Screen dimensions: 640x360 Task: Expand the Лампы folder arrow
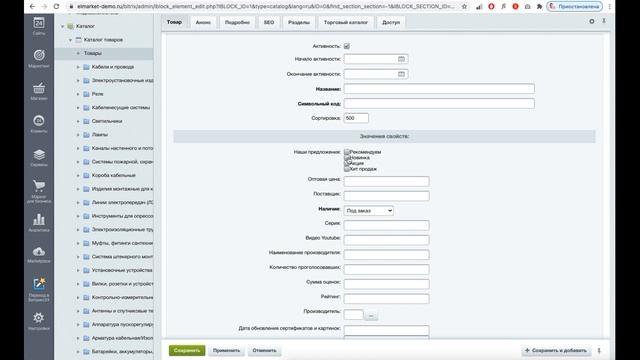(78, 135)
